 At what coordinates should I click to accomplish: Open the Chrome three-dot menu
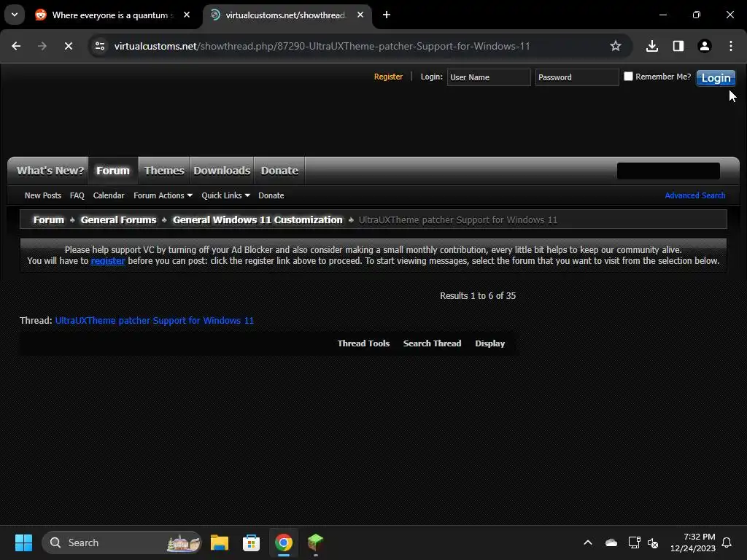731,46
